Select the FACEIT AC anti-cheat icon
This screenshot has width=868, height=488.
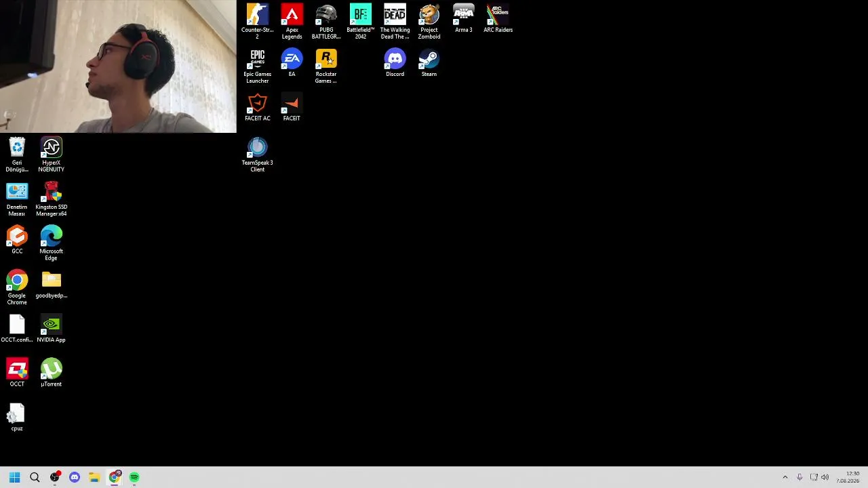tap(257, 107)
